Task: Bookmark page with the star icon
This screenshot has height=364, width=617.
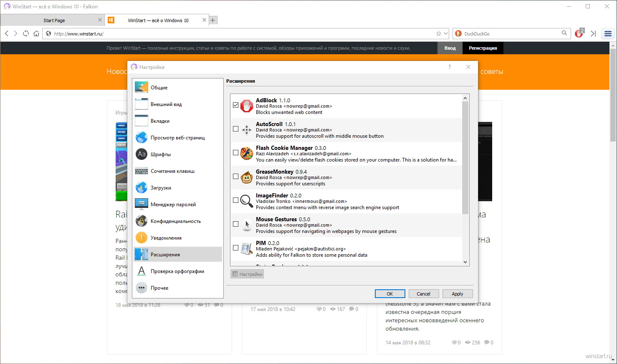Action: coord(439,33)
